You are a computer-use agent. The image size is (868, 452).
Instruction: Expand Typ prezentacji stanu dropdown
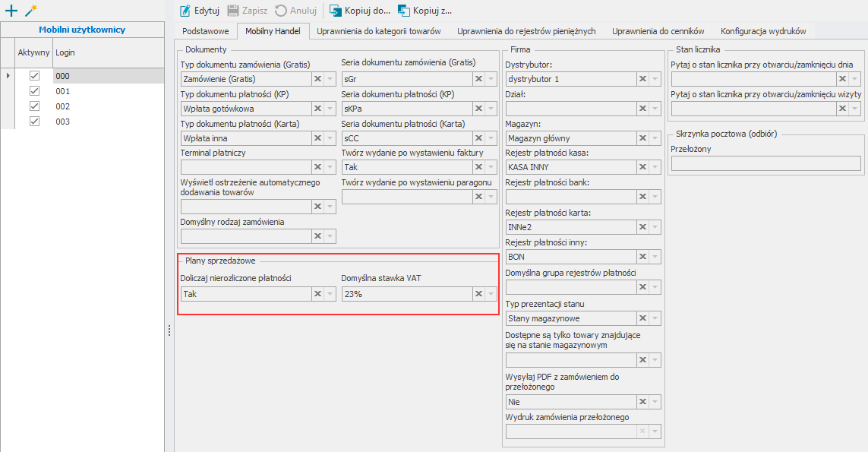coord(655,318)
